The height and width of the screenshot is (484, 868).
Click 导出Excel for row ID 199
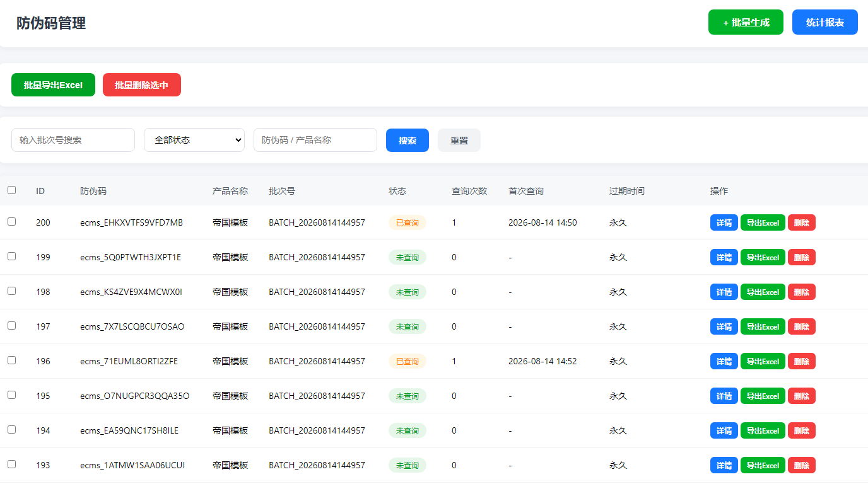pyautogui.click(x=763, y=257)
